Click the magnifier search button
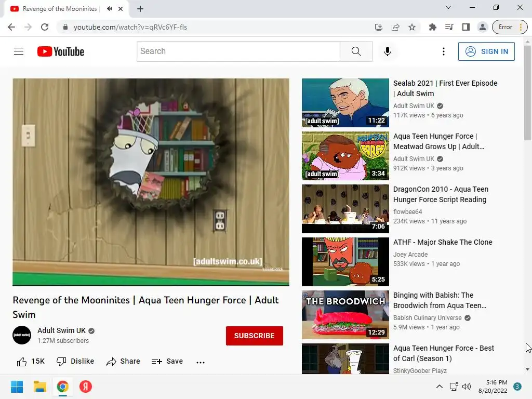This screenshot has width=532, height=399. coord(356,51)
